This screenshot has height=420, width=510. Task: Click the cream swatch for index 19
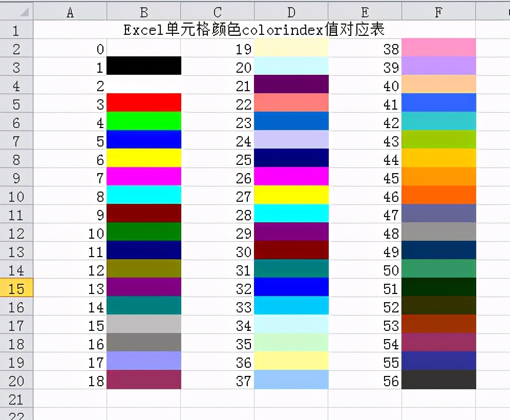[x=291, y=48]
